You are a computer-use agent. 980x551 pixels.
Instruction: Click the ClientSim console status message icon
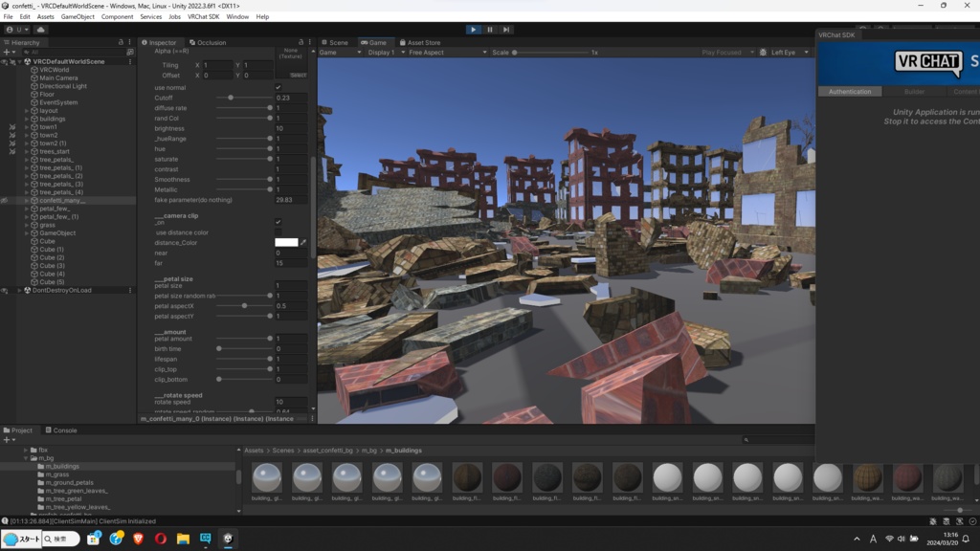pos(5,521)
